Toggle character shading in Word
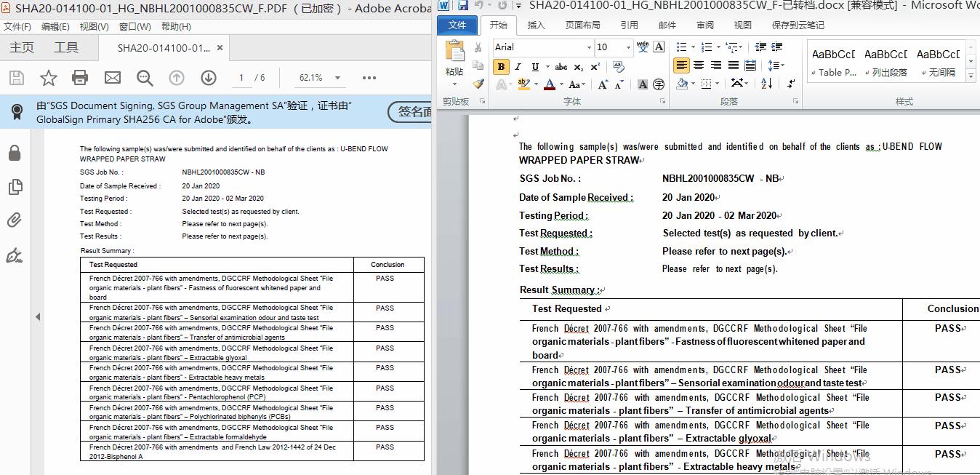The image size is (980, 475). (x=643, y=84)
